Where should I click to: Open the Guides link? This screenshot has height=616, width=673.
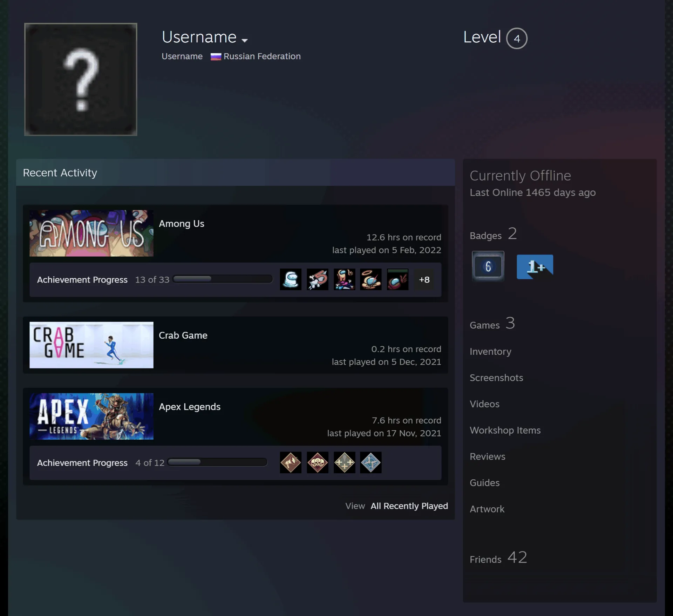(x=484, y=483)
